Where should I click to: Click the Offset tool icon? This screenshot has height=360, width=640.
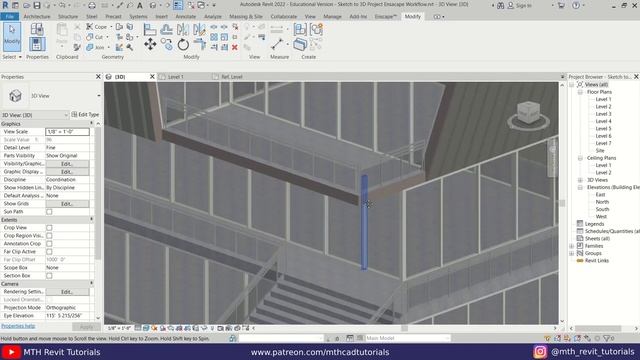coord(167,29)
